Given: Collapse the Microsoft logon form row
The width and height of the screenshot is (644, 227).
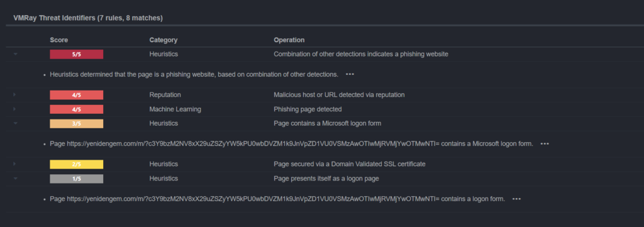Looking at the screenshot, I should (15, 123).
